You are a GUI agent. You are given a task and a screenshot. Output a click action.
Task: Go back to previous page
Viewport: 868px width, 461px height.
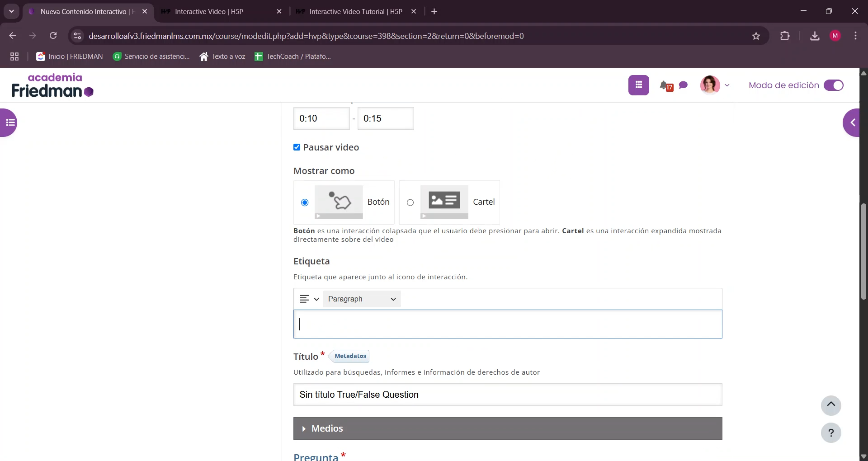coord(13,36)
